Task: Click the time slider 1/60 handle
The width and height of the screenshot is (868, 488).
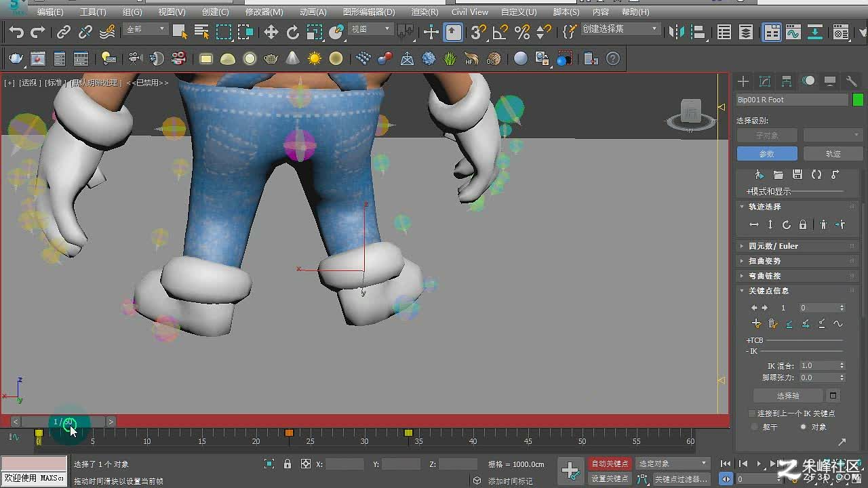Action: coord(63,422)
